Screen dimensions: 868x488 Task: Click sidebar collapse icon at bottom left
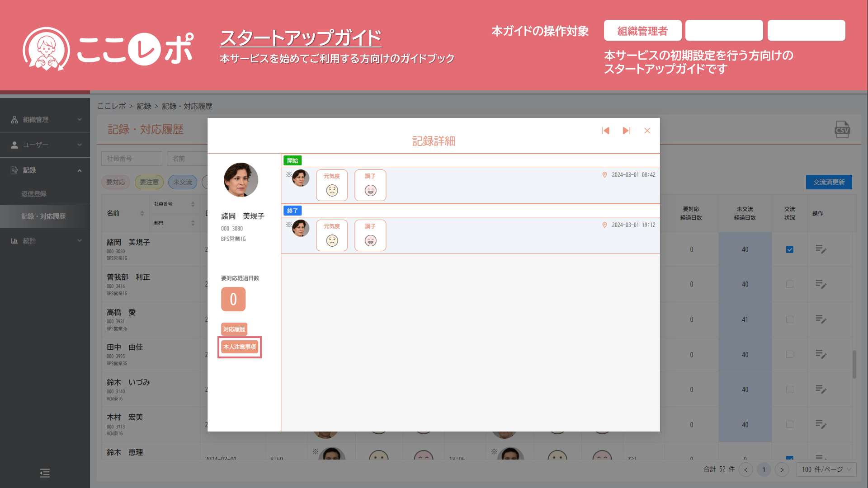point(45,473)
